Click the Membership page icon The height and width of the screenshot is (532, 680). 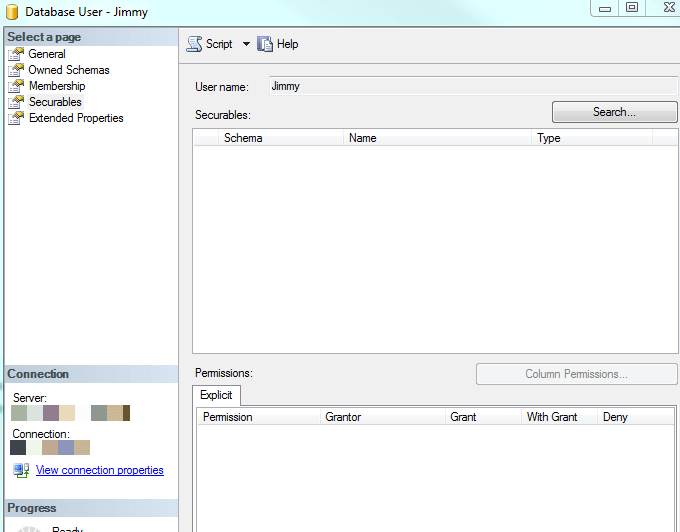(16, 86)
